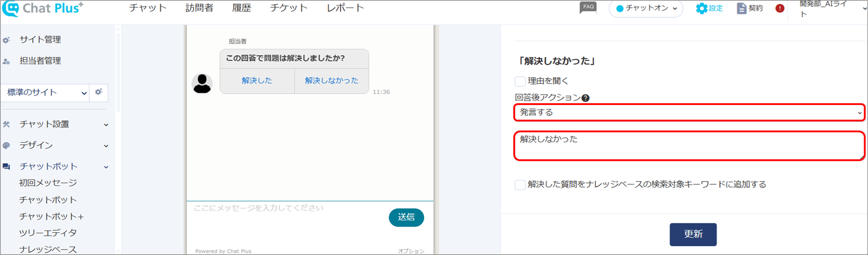
Task: Select the チャットボット sub-item in sidebar
Action: point(48,200)
